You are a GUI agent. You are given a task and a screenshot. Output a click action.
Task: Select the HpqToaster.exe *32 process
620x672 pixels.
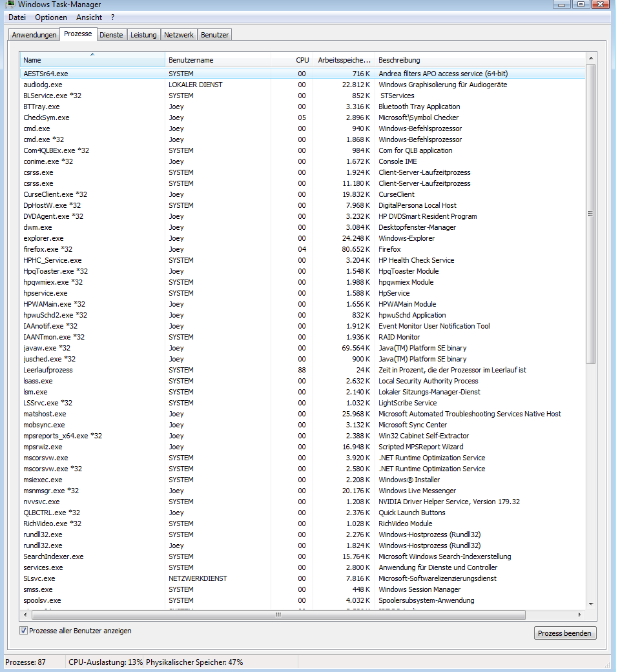[x=303, y=271]
